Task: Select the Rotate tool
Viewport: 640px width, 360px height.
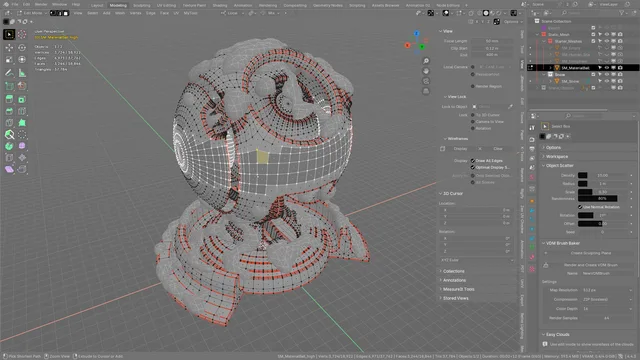Action: click(x=22, y=48)
